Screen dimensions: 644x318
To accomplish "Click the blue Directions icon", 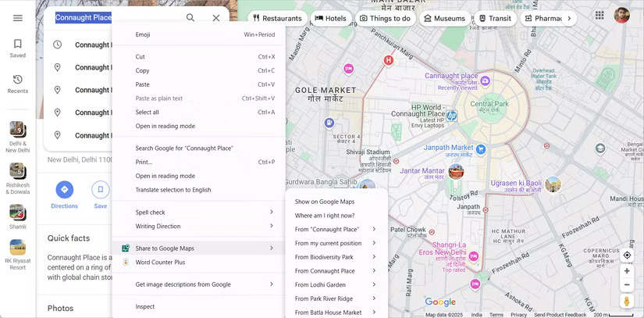I will click(65, 189).
